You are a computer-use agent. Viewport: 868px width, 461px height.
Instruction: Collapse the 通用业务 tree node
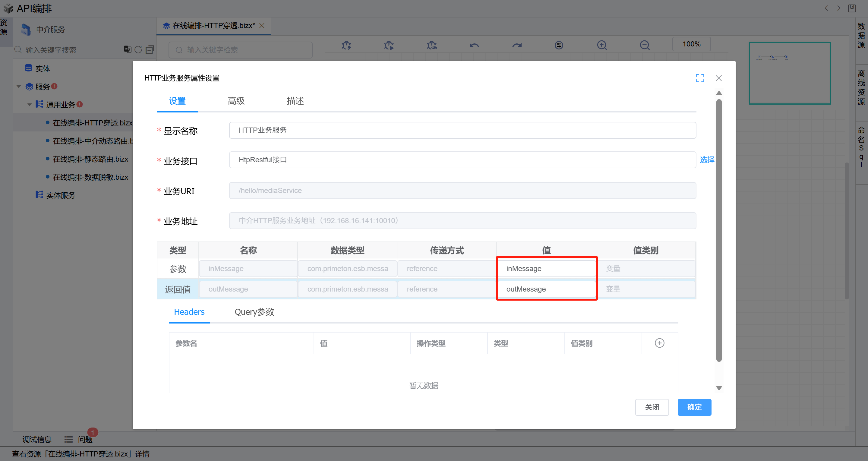point(30,105)
